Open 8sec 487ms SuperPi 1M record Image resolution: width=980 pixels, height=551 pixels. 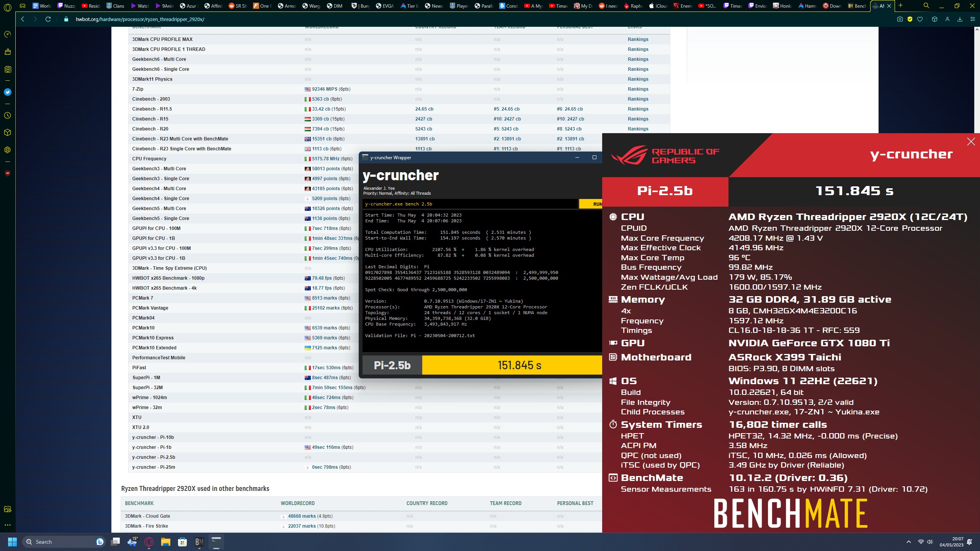pyautogui.click(x=325, y=378)
